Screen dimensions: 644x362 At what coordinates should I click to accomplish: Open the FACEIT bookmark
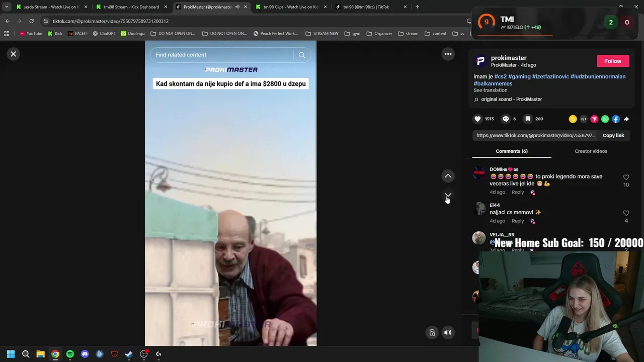tap(77, 34)
